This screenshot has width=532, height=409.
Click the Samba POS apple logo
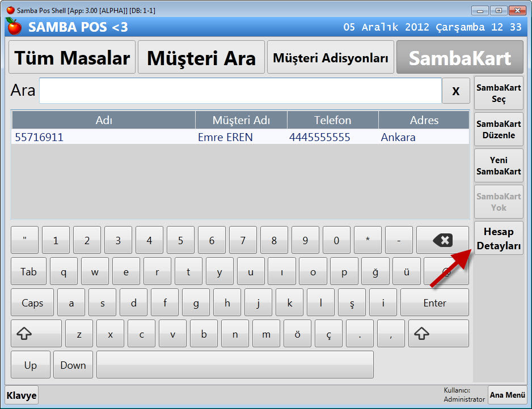[x=14, y=27]
